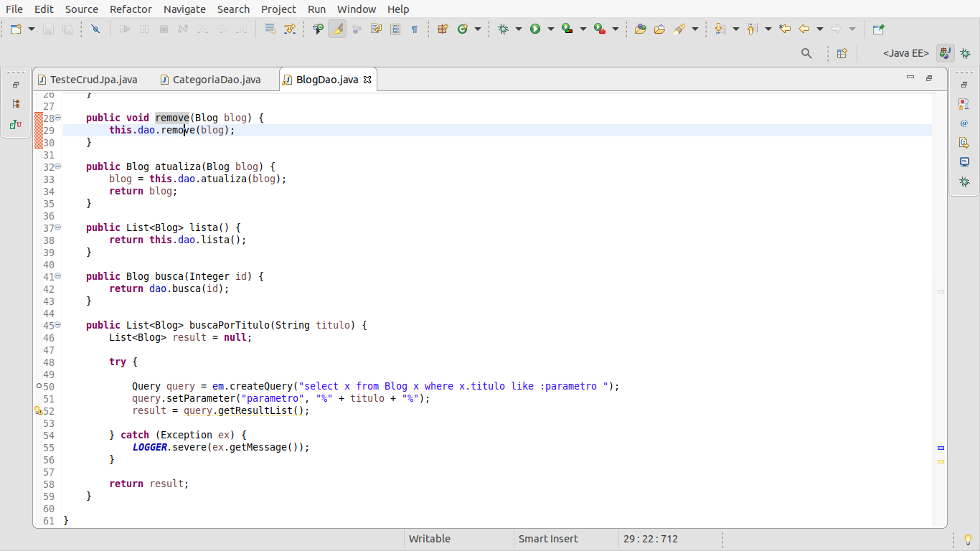Open the Debug perspective icon
The image size is (980, 551).
coord(966,53)
